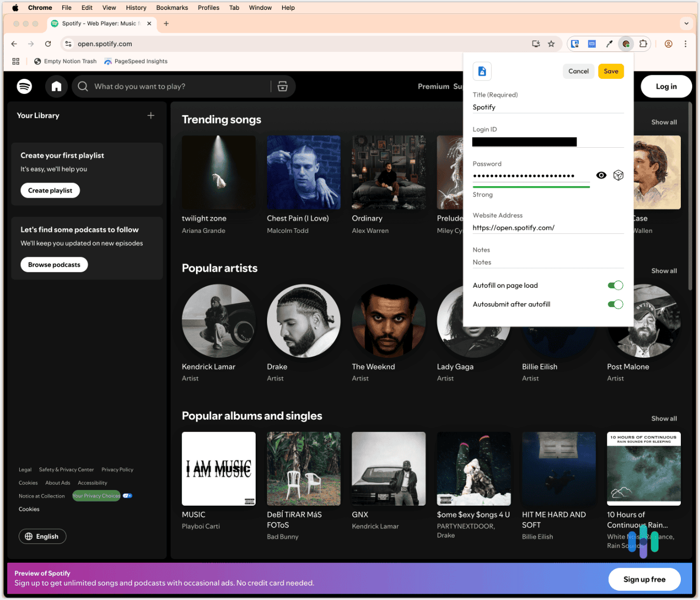Turn off Autosubmit after autofill
Screen dimensions: 700x600
click(615, 304)
